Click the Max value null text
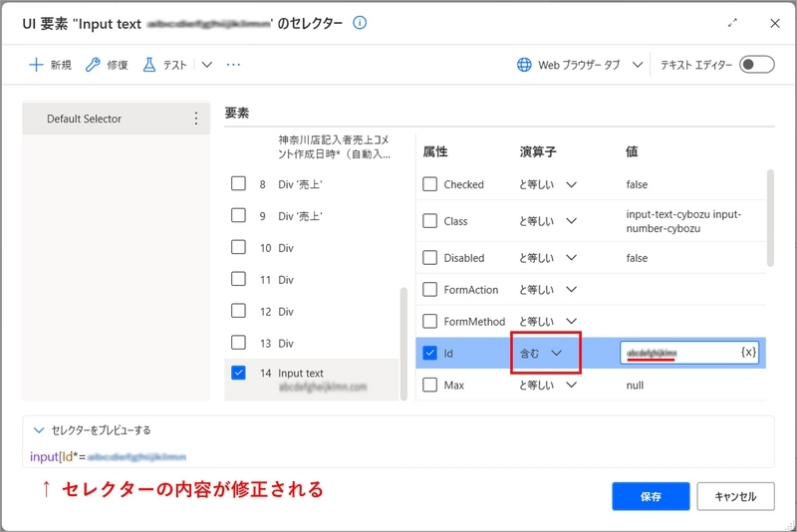The width and height of the screenshot is (797, 532). point(635,386)
